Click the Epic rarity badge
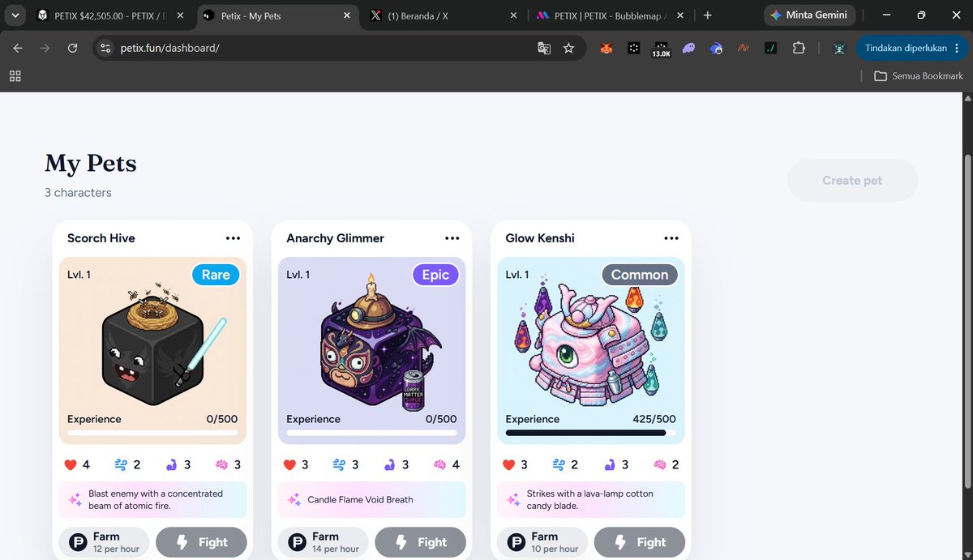 pos(435,275)
